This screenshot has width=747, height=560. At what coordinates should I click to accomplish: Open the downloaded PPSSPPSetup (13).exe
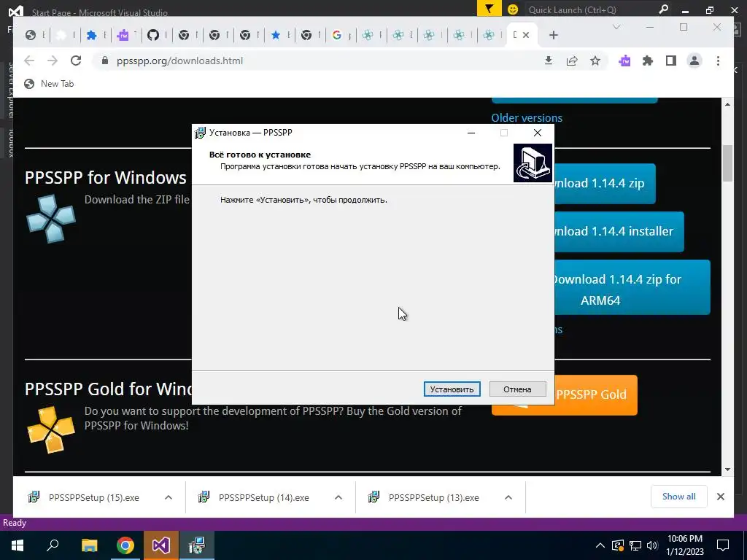433,497
